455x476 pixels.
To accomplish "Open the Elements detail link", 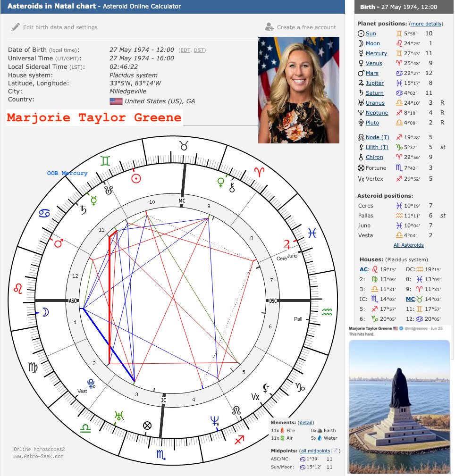I will 306,423.
